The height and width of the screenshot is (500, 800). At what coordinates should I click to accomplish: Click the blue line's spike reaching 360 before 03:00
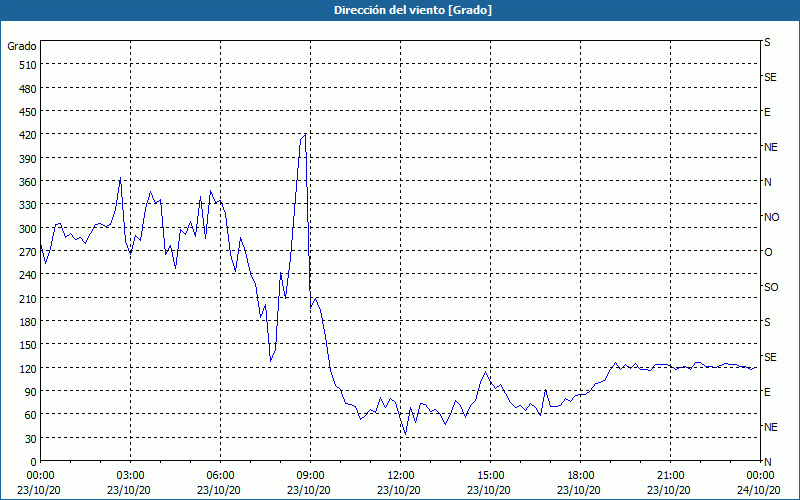pos(120,178)
